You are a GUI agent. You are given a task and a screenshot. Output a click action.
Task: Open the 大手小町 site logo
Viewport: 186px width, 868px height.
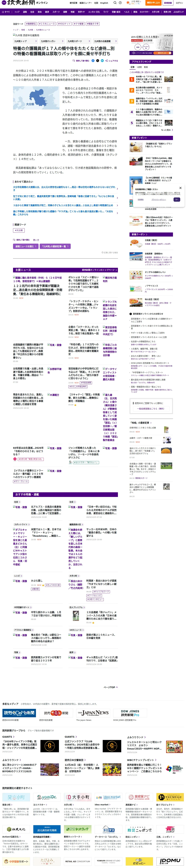78,797
